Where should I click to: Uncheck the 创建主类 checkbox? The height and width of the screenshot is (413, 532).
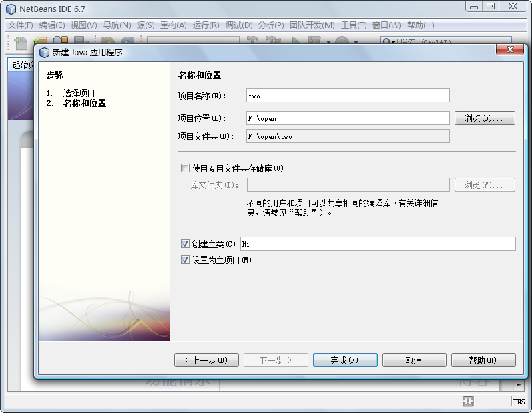tap(185, 244)
